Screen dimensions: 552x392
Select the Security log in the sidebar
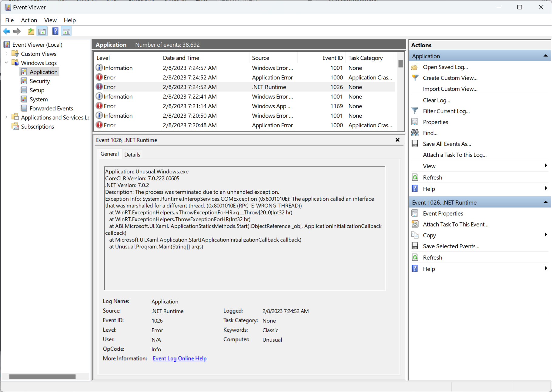(39, 81)
